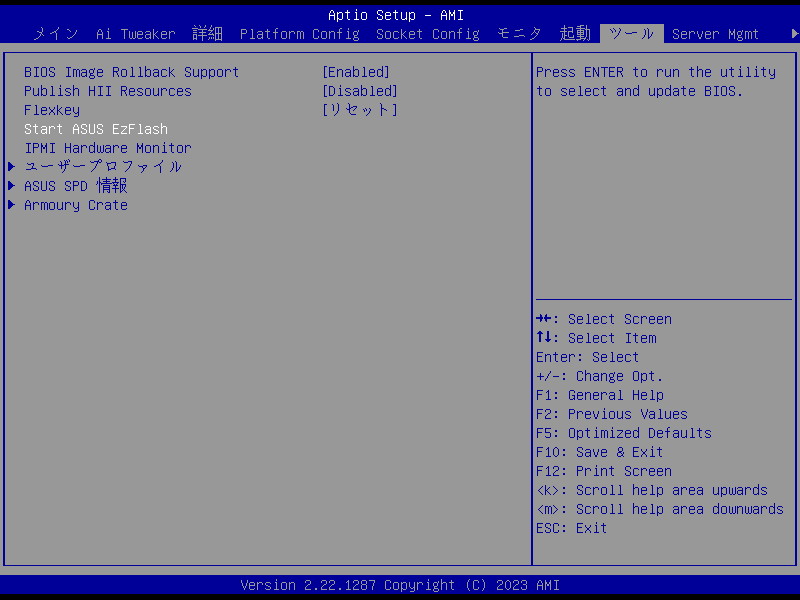Image resolution: width=800 pixels, height=600 pixels.
Task: Click the ESC: Exit hint
Action: point(571,528)
